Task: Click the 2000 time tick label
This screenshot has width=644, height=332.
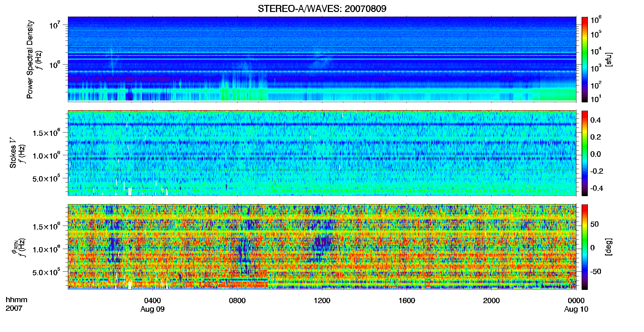Action: (491, 301)
